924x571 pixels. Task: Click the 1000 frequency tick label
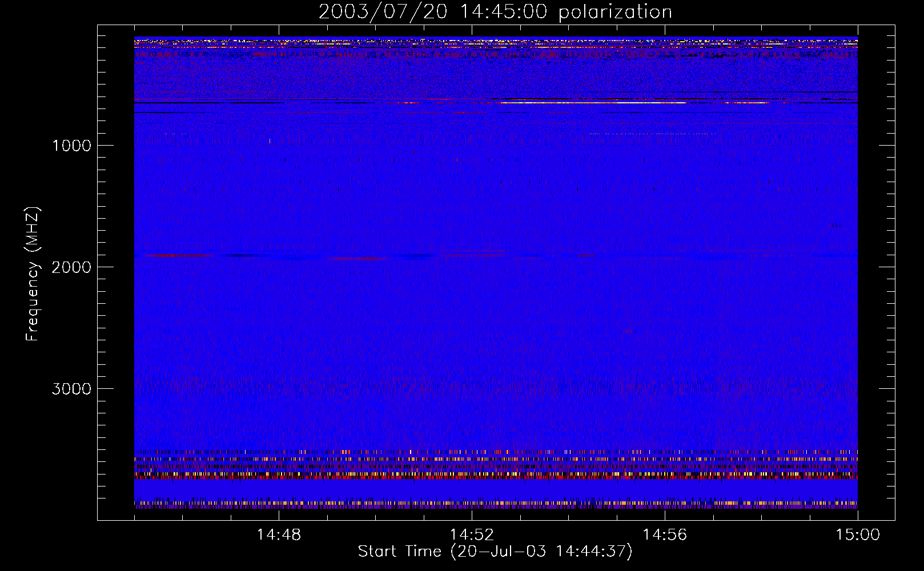coord(71,146)
